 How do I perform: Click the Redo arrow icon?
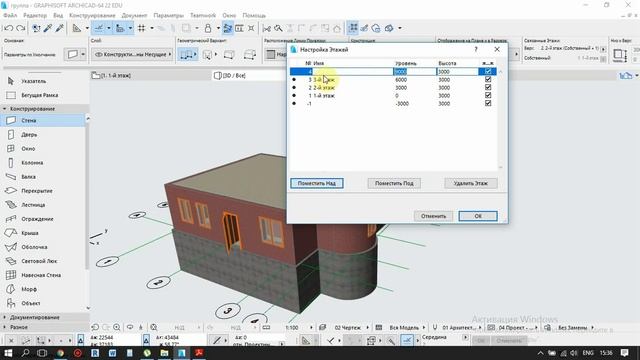click(x=20, y=28)
